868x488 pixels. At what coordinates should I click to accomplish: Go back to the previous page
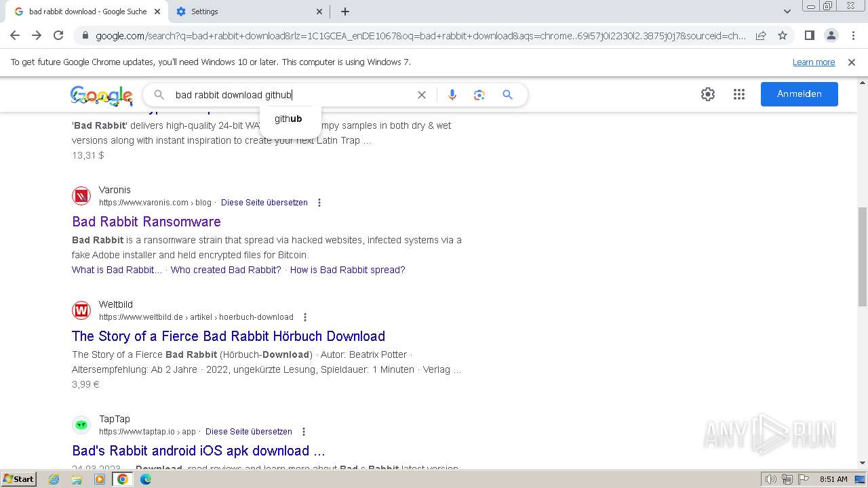tap(15, 35)
